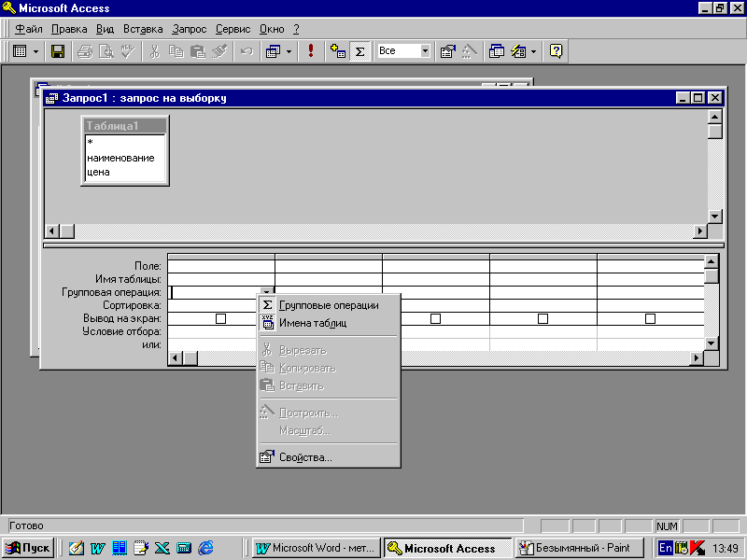This screenshot has height=560, width=747.
Task: Click design grid vertical scroll down arrow
Action: point(711,343)
